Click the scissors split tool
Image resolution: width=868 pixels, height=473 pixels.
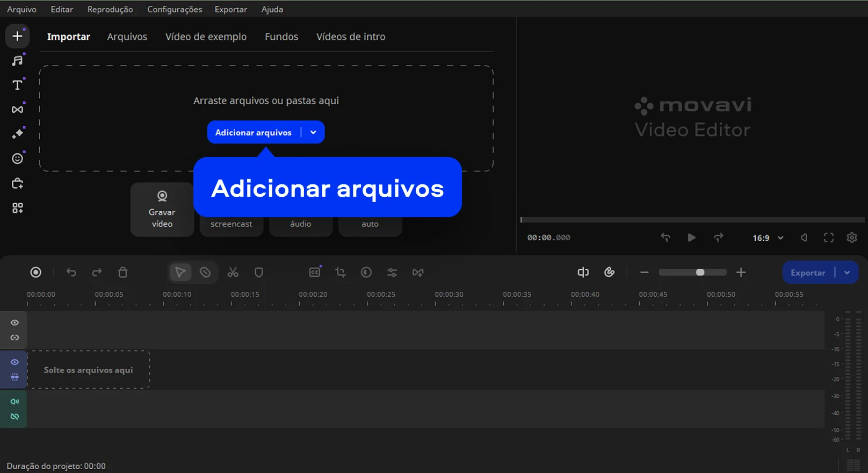tap(233, 273)
